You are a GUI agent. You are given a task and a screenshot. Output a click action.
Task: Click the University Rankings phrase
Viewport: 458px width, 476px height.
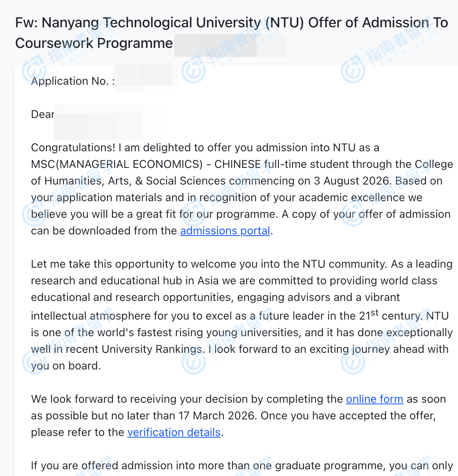pyautogui.click(x=152, y=349)
